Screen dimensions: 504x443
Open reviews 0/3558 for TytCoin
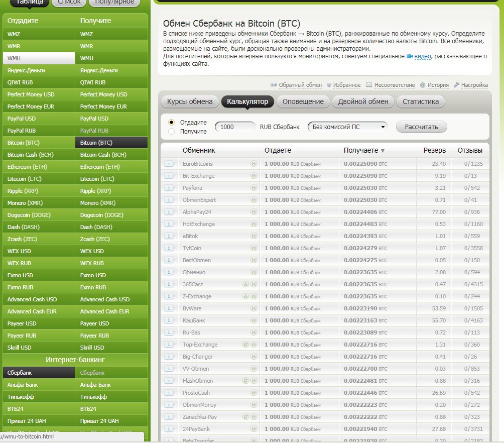pos(473,248)
